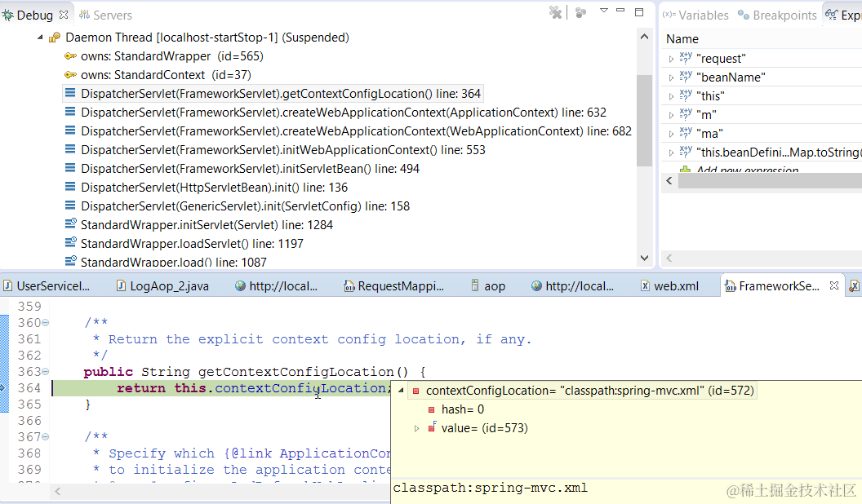Click editor horizontal scrollbar left arrow
Image resolution: width=862 pixels, height=504 pixels.
(57, 492)
